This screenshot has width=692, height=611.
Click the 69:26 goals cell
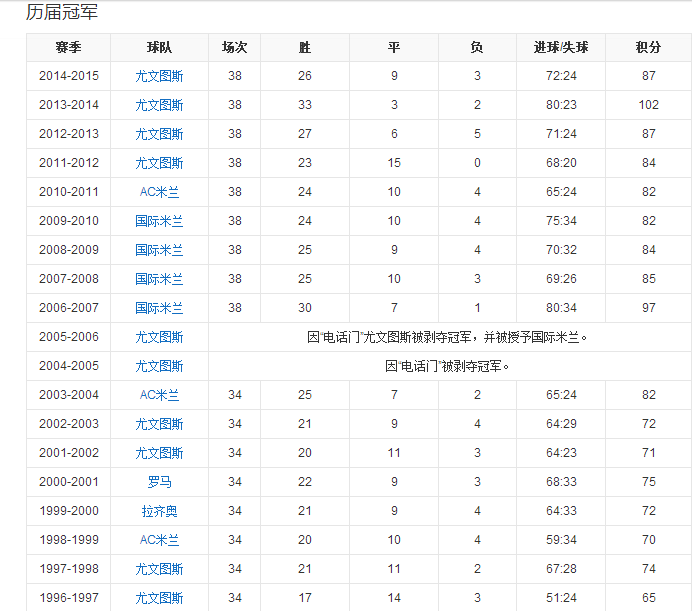(561, 279)
